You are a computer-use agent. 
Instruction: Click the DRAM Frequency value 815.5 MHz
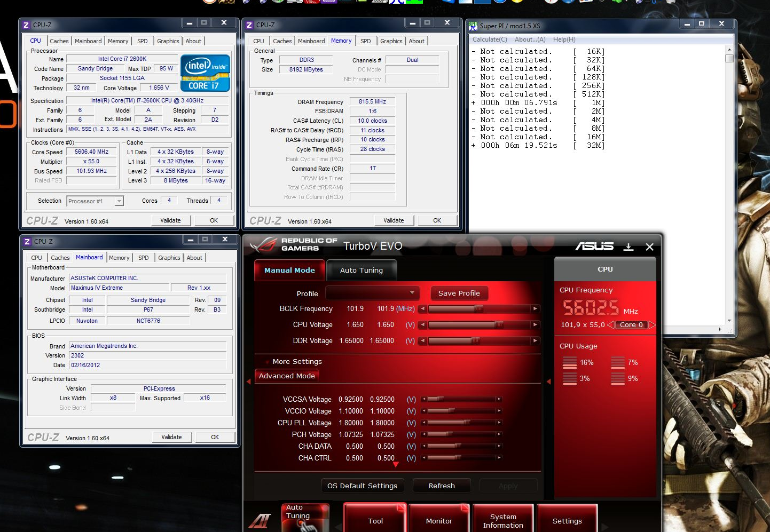[x=372, y=101]
